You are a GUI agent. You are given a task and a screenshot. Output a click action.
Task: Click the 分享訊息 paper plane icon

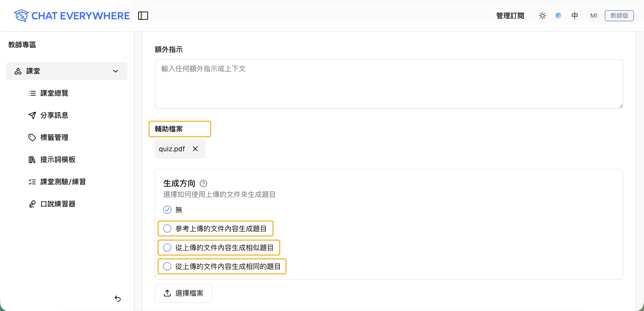point(32,115)
